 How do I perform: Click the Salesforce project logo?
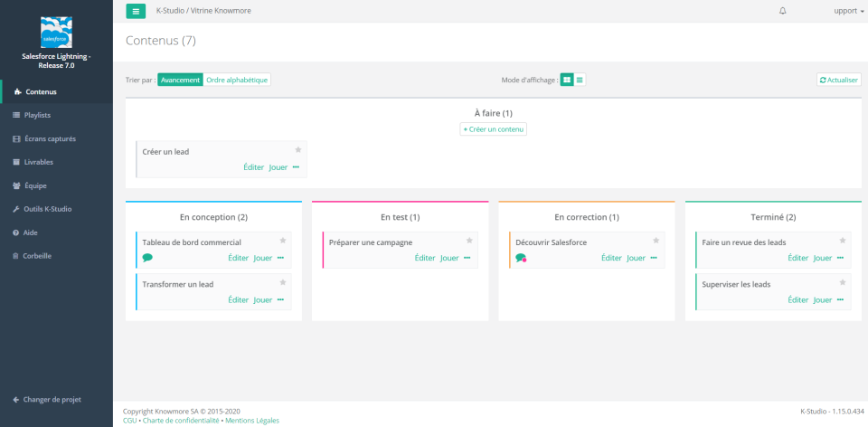[56, 33]
